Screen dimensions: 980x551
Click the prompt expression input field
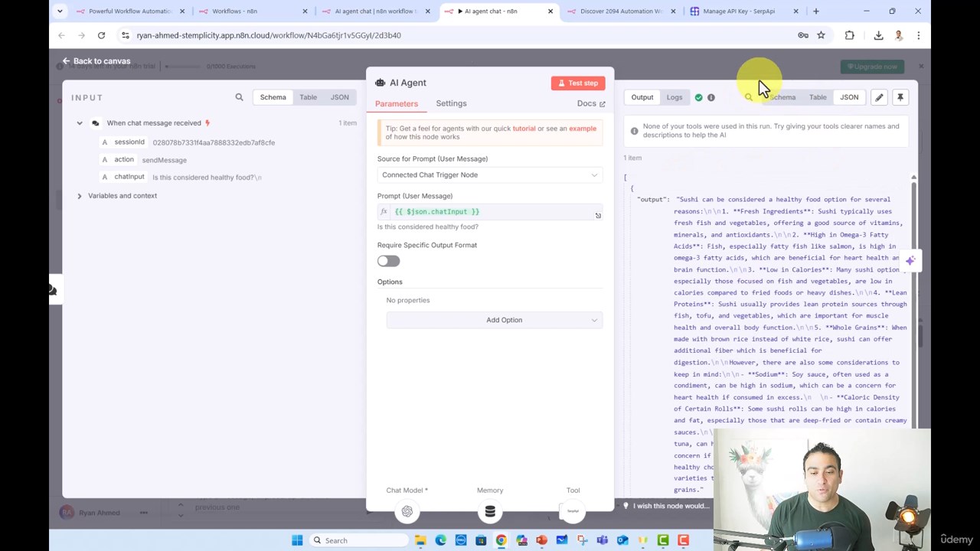coord(490,212)
